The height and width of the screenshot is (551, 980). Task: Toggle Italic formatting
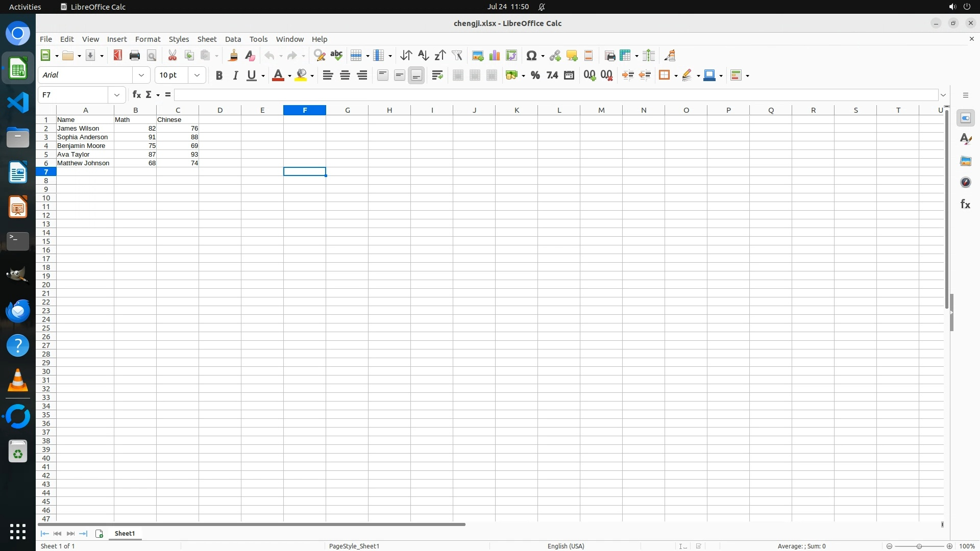[235, 76]
